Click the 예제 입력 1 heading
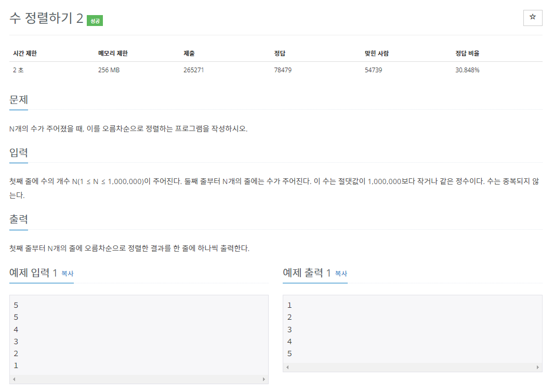Viewport: 554px width, 392px height. coord(33,272)
